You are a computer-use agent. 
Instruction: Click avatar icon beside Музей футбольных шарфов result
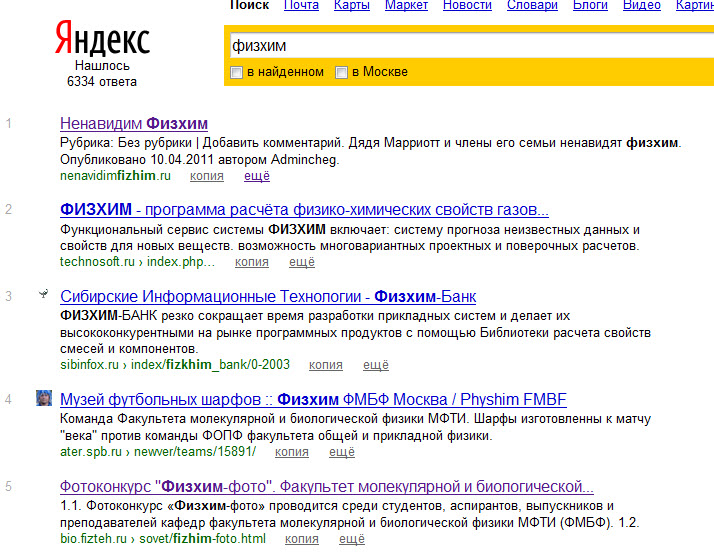click(44, 398)
